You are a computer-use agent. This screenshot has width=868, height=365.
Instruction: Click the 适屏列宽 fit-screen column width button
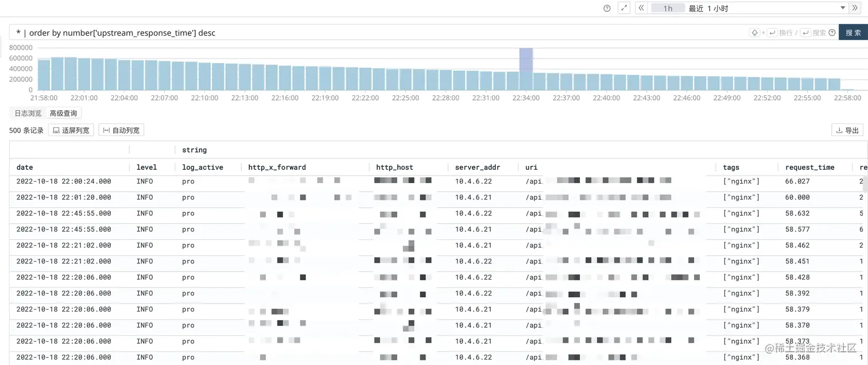click(x=71, y=130)
